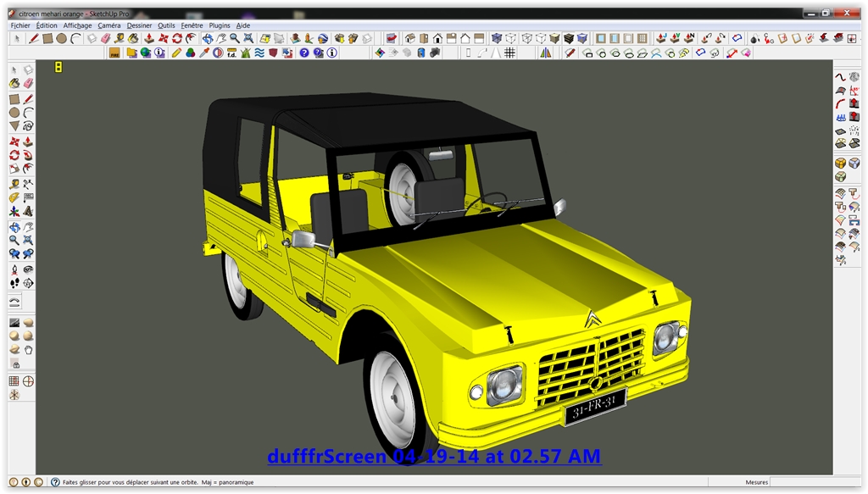This screenshot has height=494, width=868.
Task: Go to the previous camera view
Action: [x=14, y=254]
